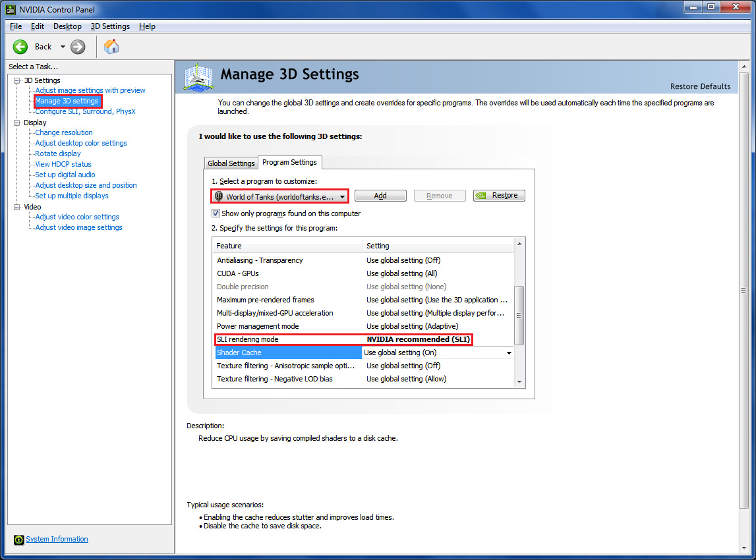The image size is (756, 560).
Task: Open the Back history dropdown arrow
Action: [x=63, y=47]
